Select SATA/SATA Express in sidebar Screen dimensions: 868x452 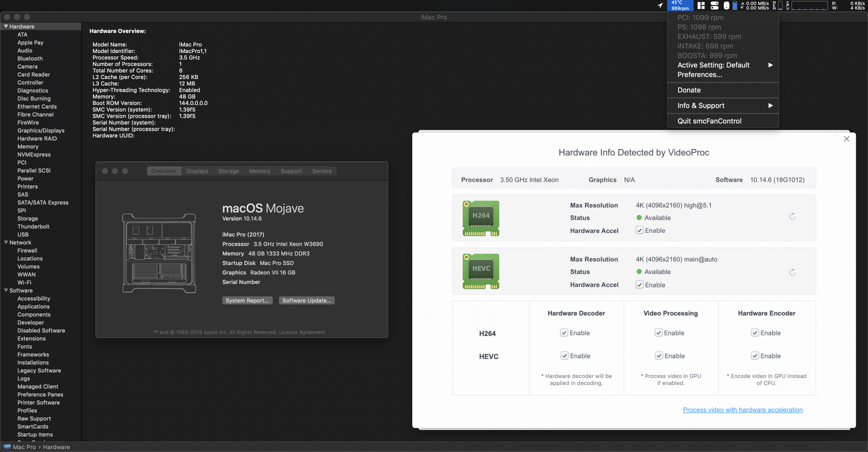[x=43, y=203]
